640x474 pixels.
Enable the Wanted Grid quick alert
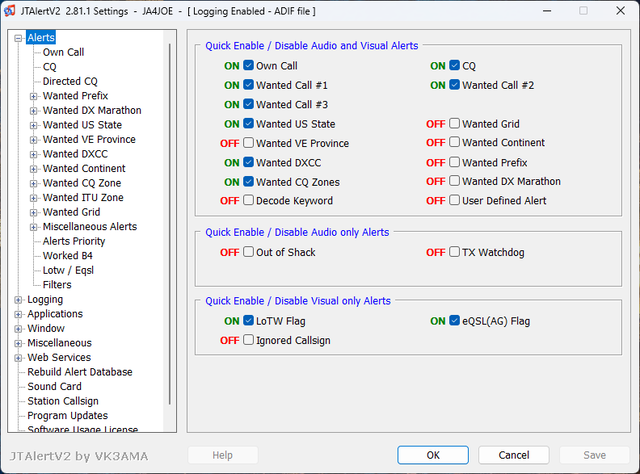[x=455, y=123]
